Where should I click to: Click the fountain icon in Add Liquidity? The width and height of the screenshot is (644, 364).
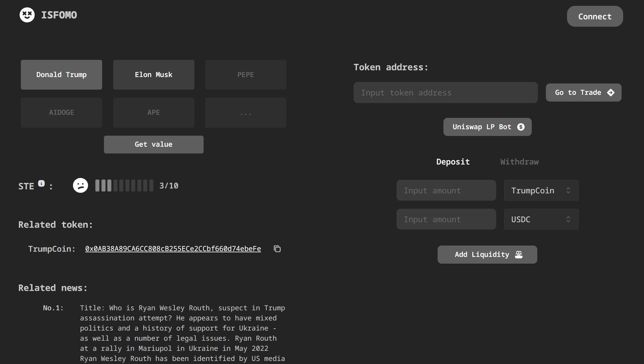[x=519, y=254]
